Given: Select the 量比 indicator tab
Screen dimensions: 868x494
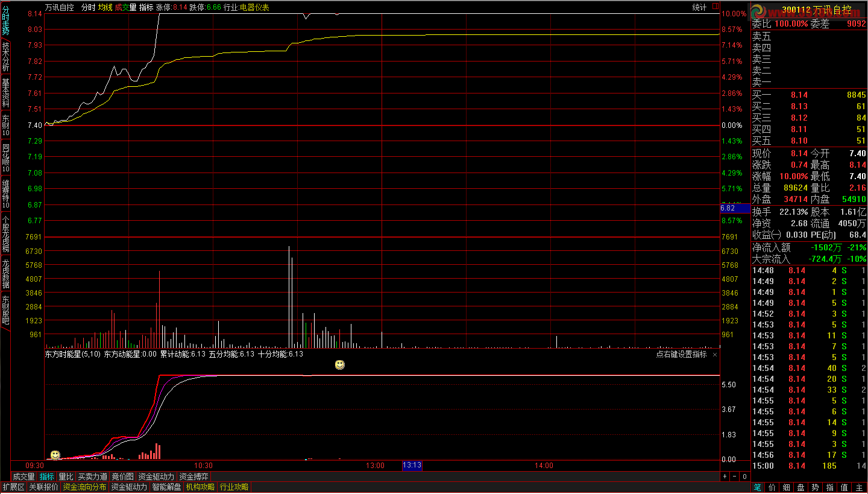Looking at the screenshot, I should click(66, 477).
